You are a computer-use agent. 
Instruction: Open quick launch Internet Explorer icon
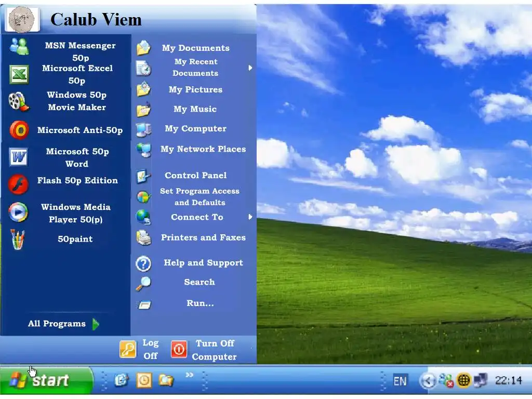coord(122,380)
